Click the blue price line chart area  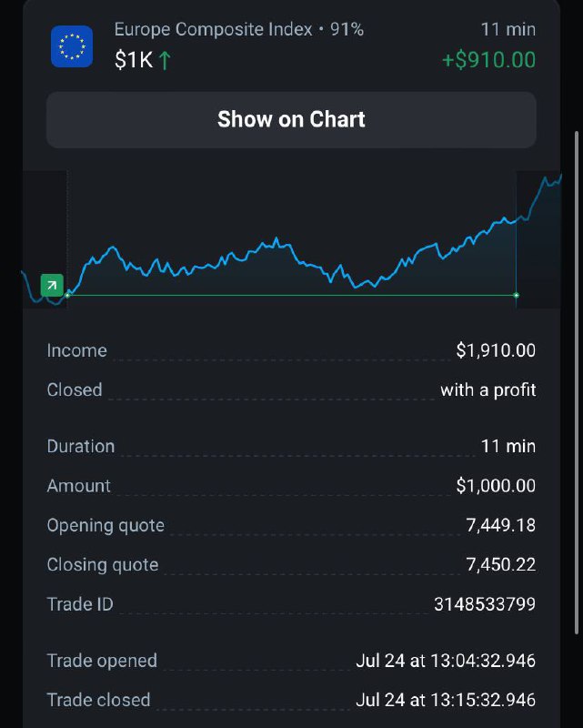click(x=291, y=239)
